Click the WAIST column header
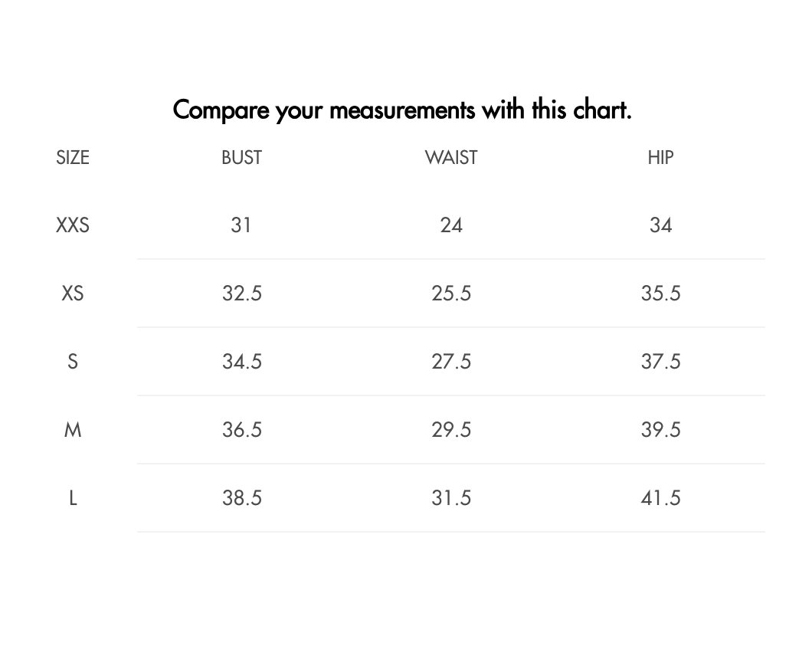This screenshot has height=656, width=812. [451, 158]
